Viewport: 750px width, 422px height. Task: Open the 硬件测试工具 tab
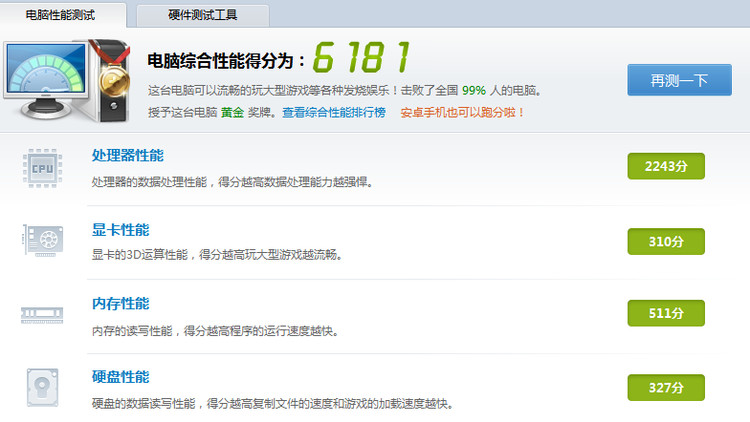(x=203, y=15)
